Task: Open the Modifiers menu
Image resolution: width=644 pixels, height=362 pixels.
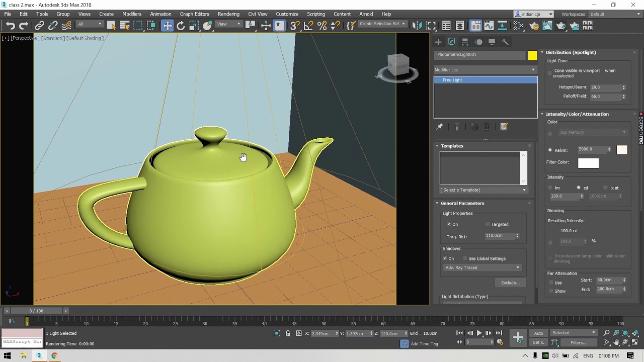Action: 132,14
